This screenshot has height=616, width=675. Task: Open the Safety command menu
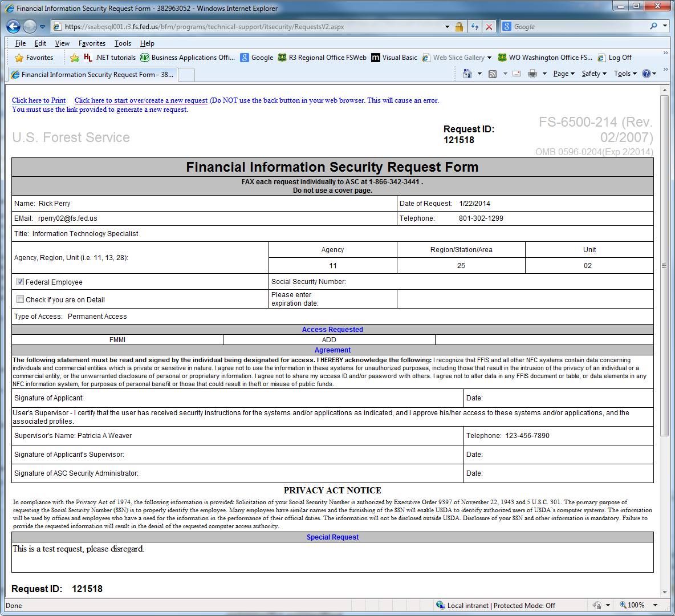[594, 74]
